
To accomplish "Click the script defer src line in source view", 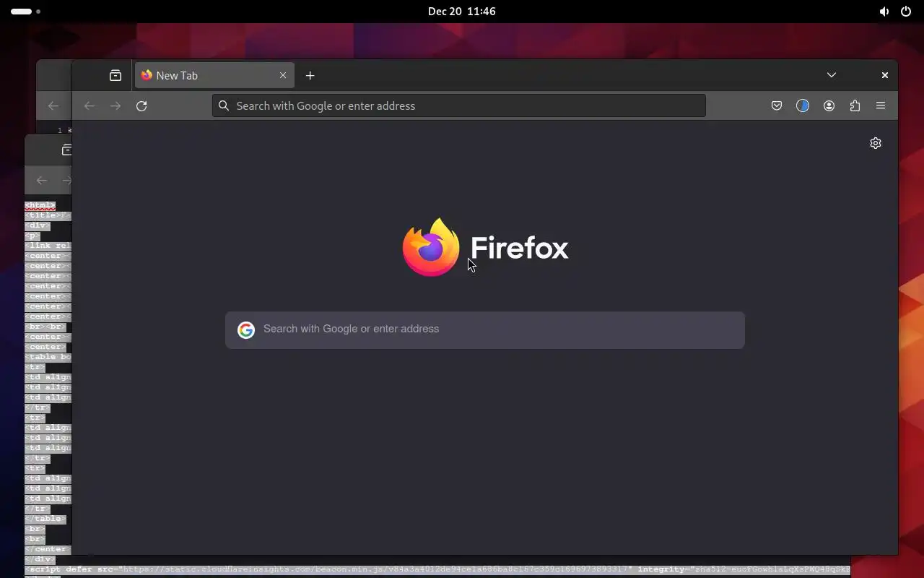I will tap(437, 569).
